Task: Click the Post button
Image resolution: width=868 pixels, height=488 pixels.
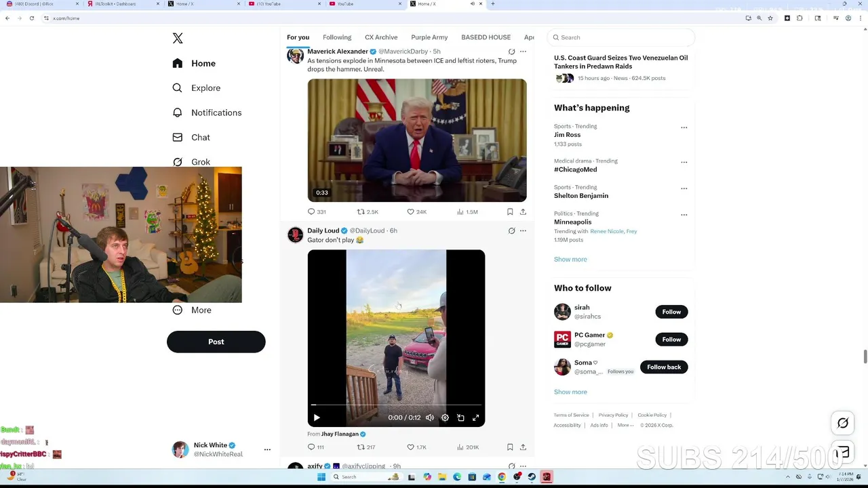Action: click(x=216, y=342)
